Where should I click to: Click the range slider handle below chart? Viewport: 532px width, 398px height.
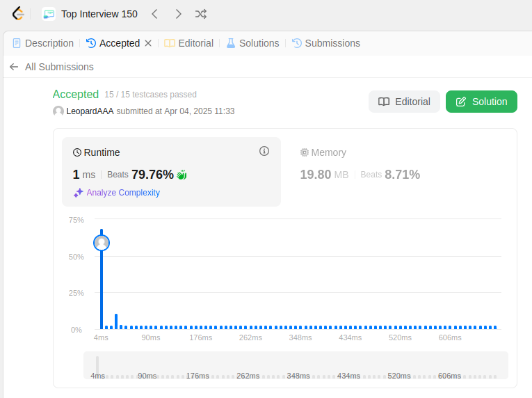(x=97, y=366)
